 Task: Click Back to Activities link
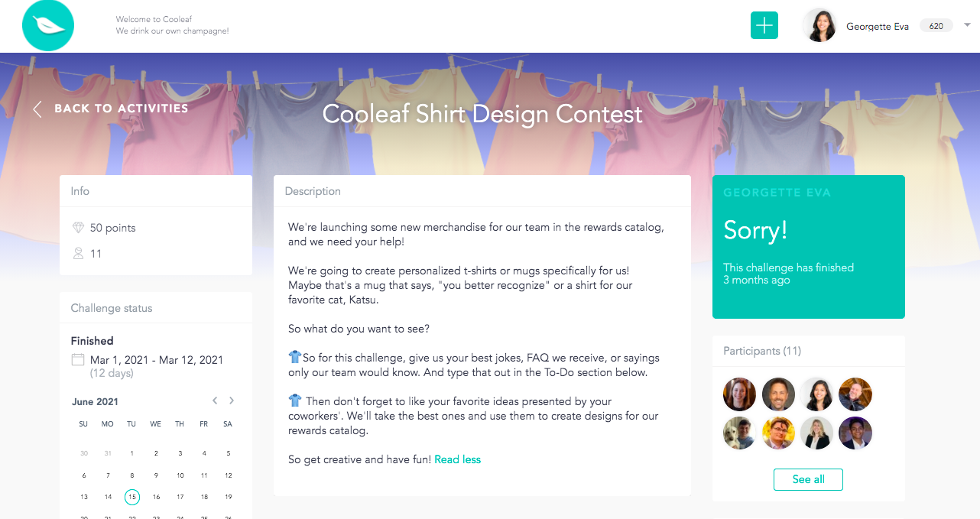[121, 109]
